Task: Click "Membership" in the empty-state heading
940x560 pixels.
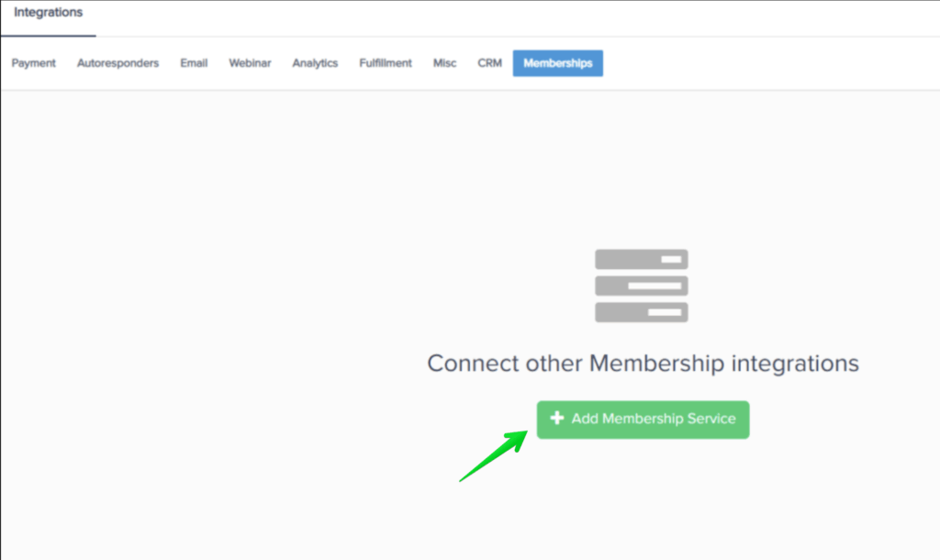Action: (x=656, y=364)
